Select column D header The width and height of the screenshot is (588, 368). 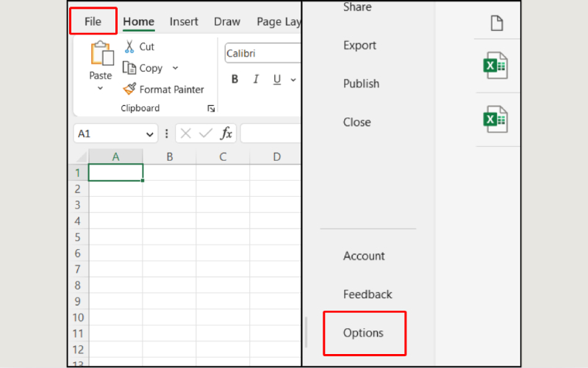click(276, 156)
